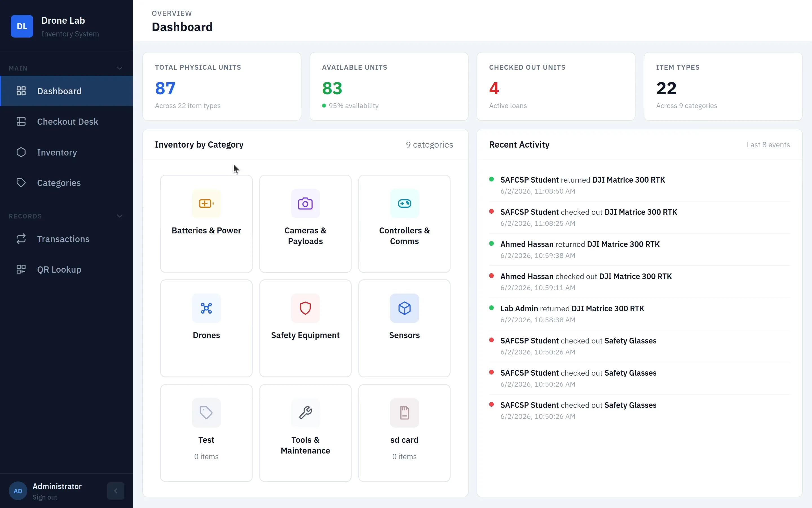Open the Cameras & Payloads category card
812x508 pixels.
click(x=305, y=224)
